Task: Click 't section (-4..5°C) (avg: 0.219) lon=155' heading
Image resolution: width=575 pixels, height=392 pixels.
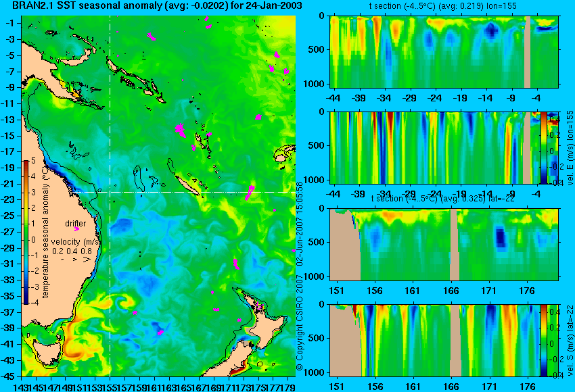Action: coord(442,6)
